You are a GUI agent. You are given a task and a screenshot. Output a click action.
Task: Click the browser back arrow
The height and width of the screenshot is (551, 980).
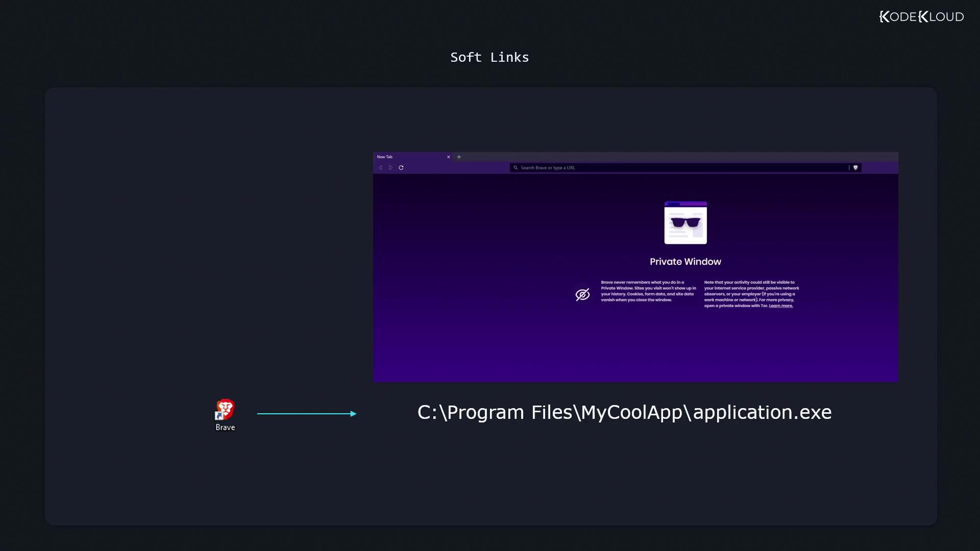coord(380,168)
